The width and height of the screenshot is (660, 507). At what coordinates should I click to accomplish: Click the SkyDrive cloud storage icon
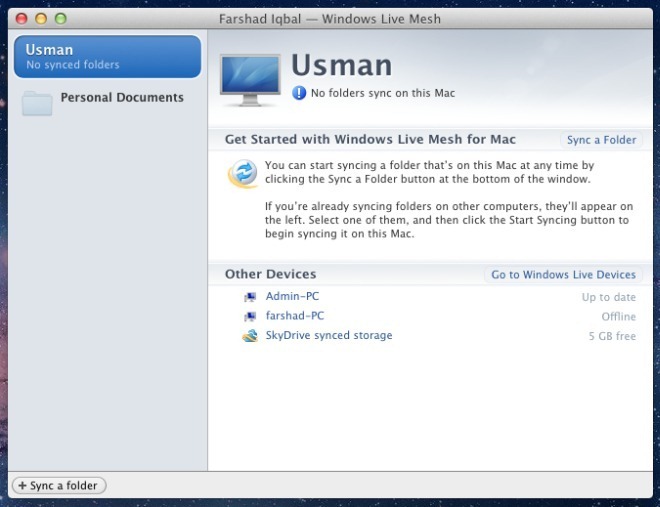point(250,335)
